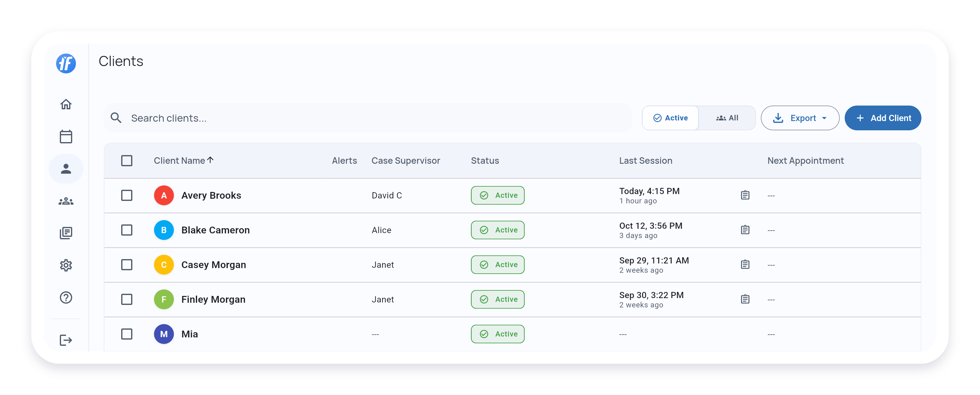Click supervisor David C cell
The width and height of the screenshot is (980, 395).
coord(386,195)
